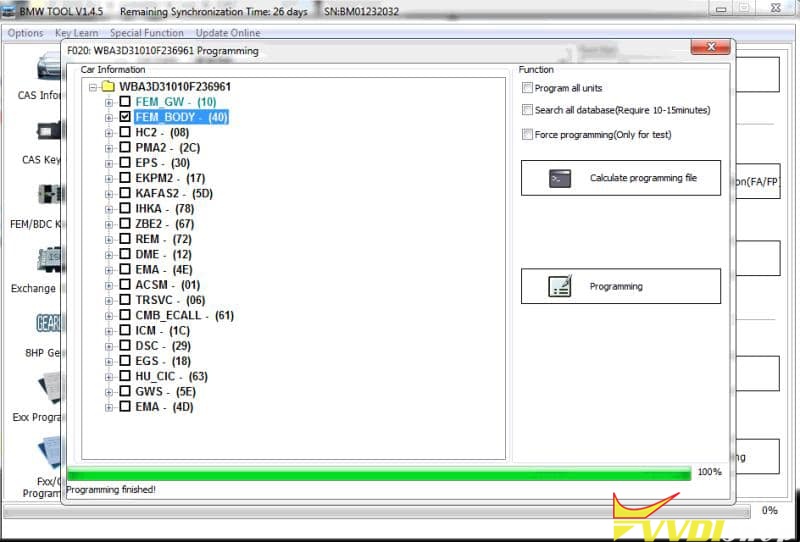Enable Program all units option
Viewport: 800px width, 542px height.
(527, 88)
